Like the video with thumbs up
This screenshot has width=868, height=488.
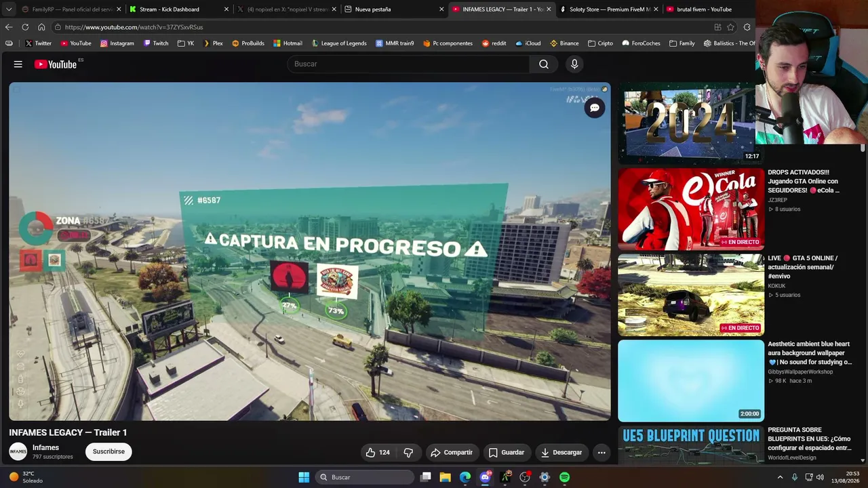(x=378, y=452)
